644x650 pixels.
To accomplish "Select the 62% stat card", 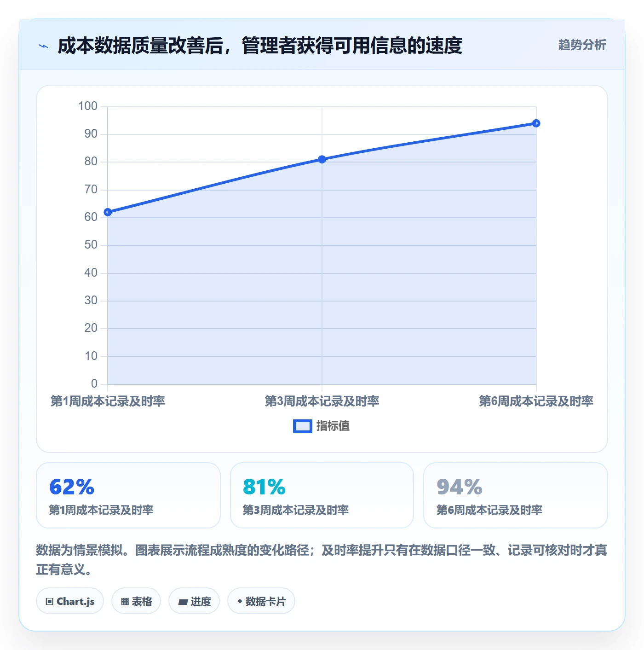I will (128, 495).
